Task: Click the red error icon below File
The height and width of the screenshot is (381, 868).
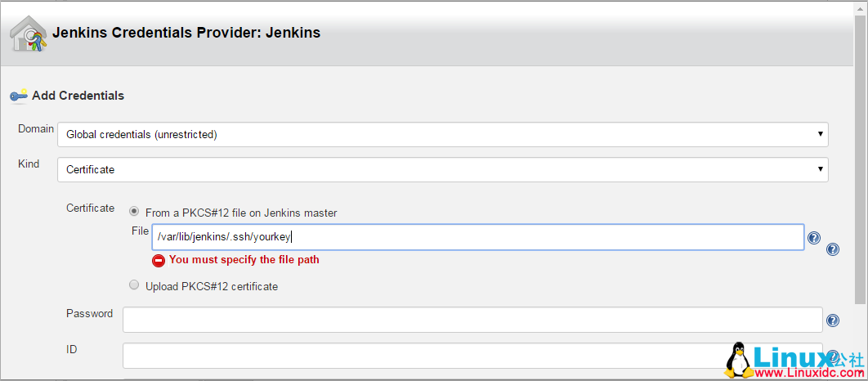Action: [x=159, y=260]
